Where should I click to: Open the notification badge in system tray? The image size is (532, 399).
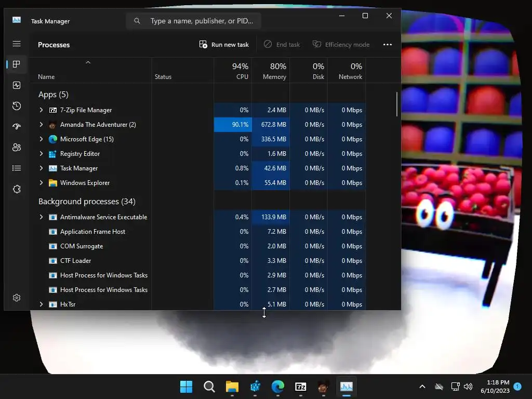click(517, 387)
